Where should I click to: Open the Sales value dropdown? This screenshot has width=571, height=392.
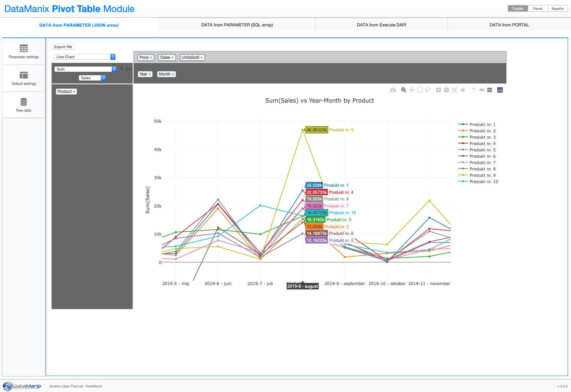pos(92,78)
